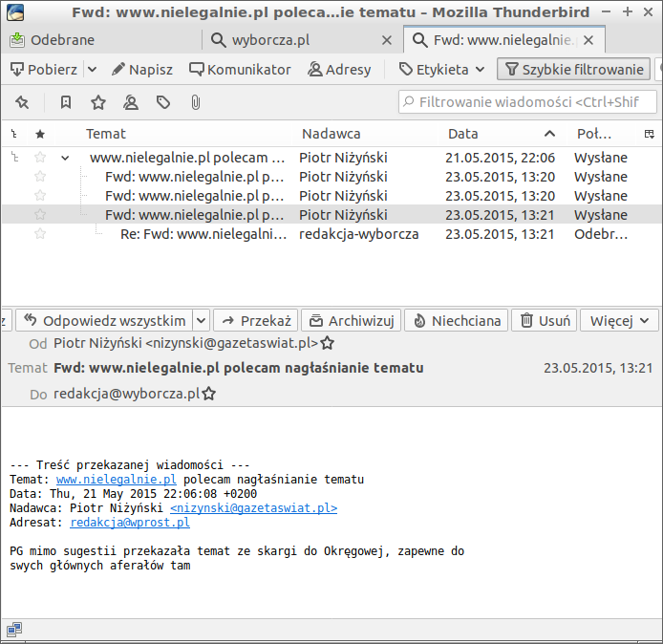Archive the message with Archiwizuj
Screen dimensions: 663x644
351,321
